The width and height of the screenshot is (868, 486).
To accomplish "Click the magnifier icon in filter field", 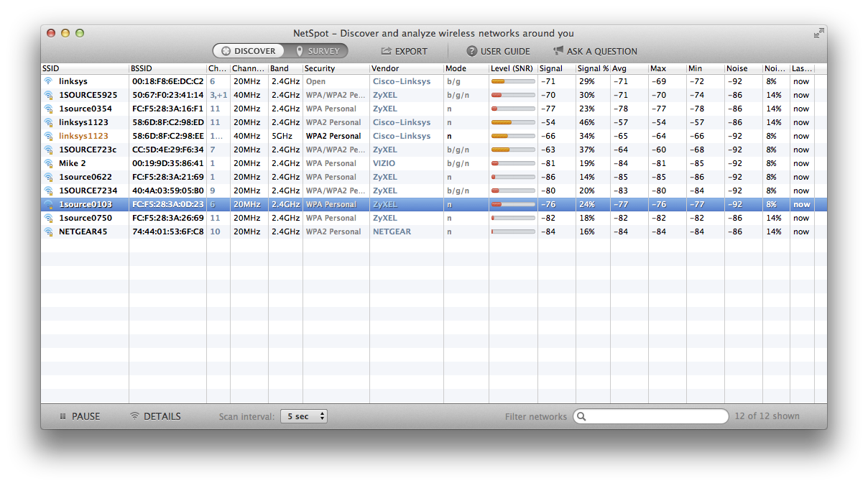I will coord(581,416).
